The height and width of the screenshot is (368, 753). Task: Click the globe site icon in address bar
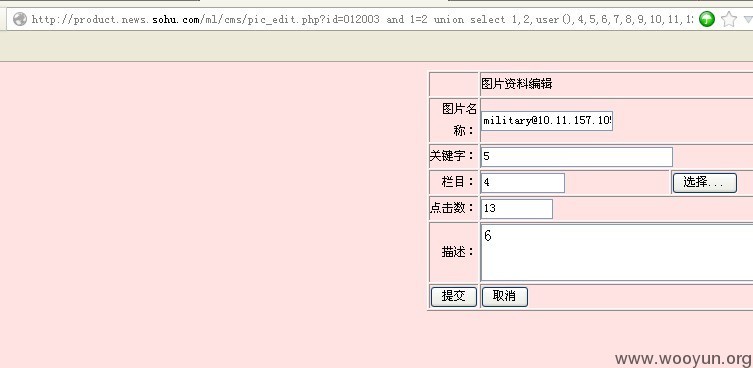pos(20,19)
